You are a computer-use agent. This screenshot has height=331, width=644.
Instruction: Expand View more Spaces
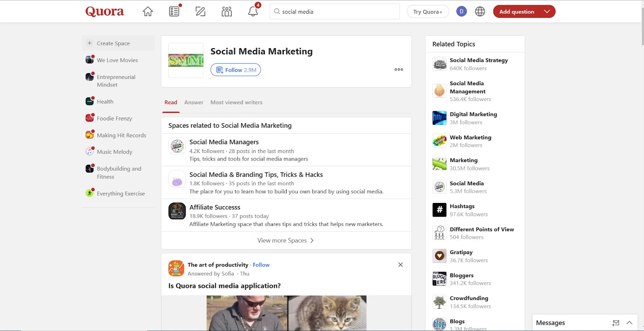pos(286,240)
